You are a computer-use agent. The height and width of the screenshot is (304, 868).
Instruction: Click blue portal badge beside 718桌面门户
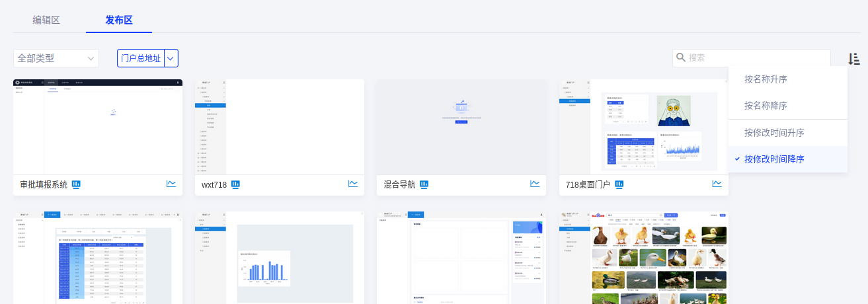click(619, 184)
